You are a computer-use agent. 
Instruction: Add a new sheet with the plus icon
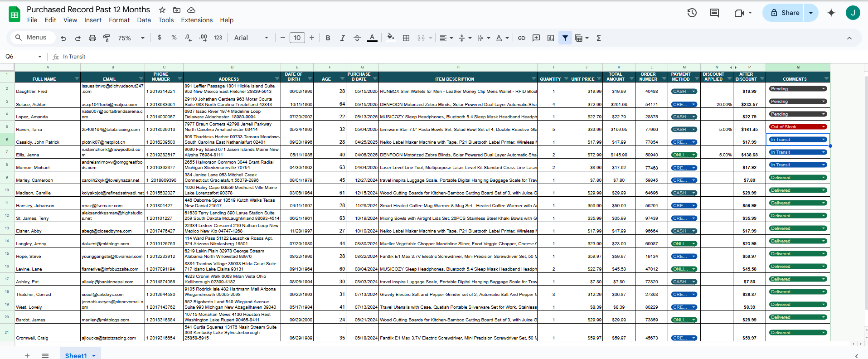tap(27, 355)
